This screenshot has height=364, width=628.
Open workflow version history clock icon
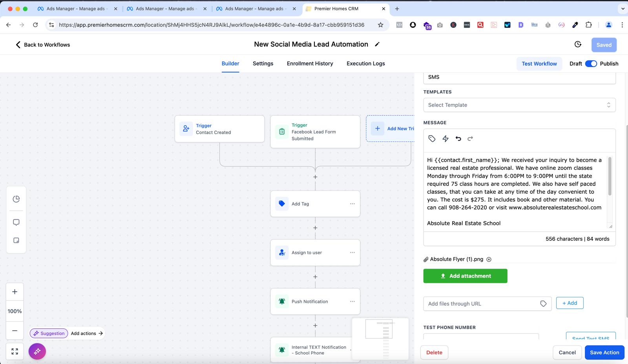click(x=578, y=44)
